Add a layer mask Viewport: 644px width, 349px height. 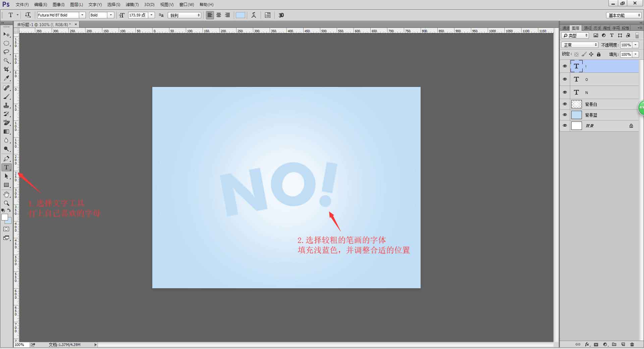pyautogui.click(x=596, y=344)
